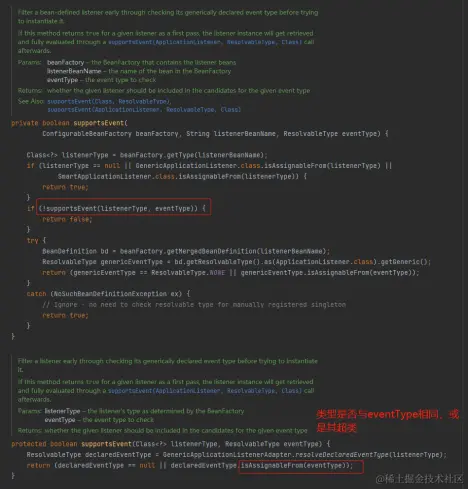This screenshot has width=468, height=489.
Task: Click GenericApplicationListener.class in the if condition
Action: click(198, 166)
